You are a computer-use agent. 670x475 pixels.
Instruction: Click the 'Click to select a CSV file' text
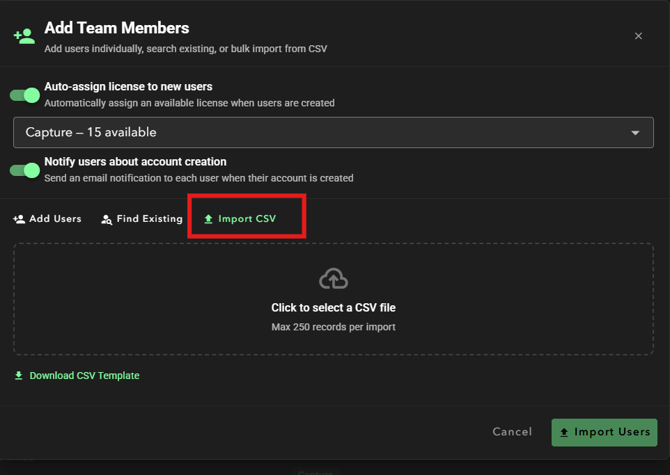click(333, 308)
